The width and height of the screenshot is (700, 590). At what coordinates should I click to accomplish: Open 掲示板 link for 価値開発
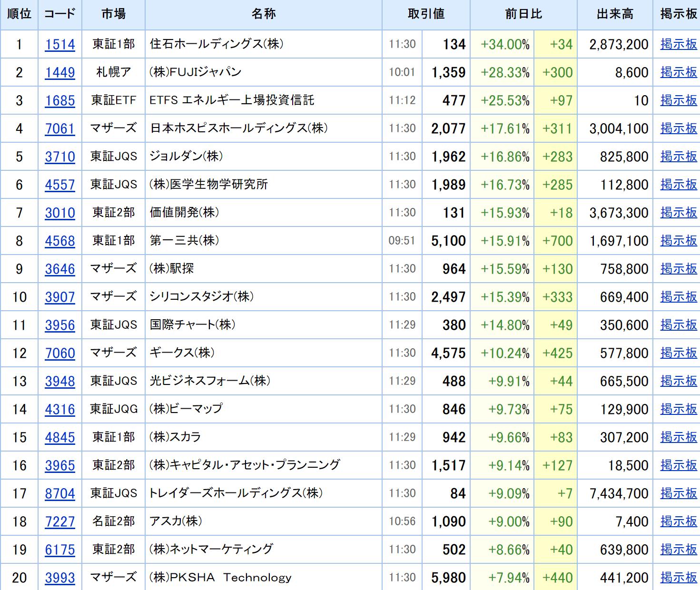[679, 213]
